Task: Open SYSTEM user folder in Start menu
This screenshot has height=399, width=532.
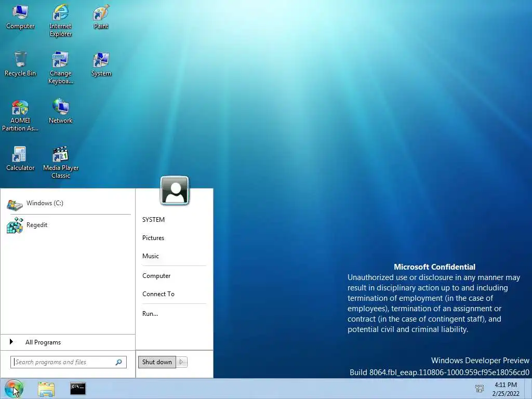Action: [x=153, y=220]
